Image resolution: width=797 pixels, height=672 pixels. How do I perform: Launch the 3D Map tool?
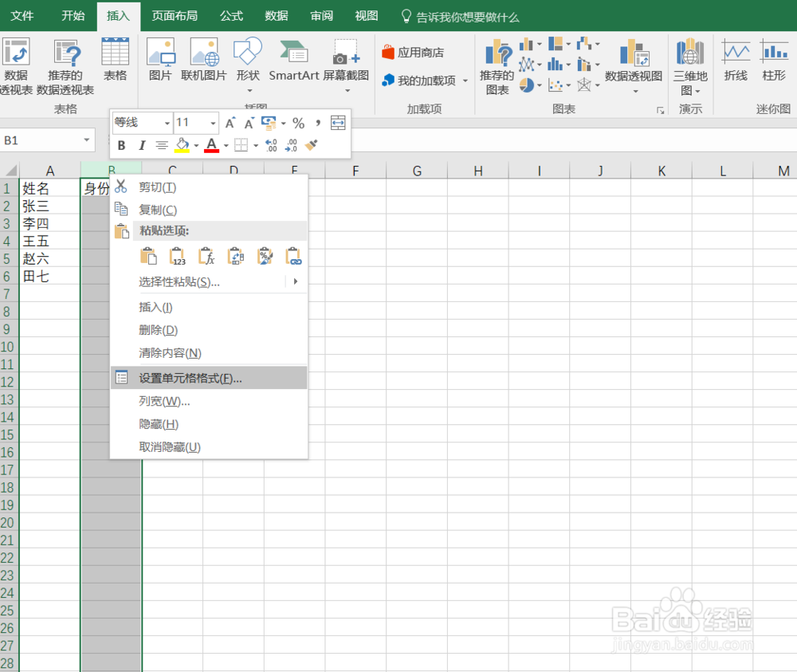coord(690,67)
